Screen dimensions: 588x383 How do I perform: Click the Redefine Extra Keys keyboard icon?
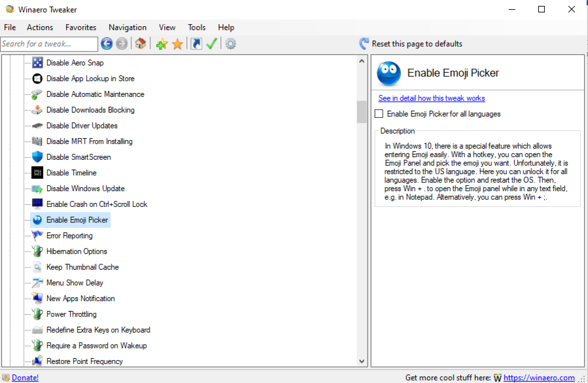pyautogui.click(x=37, y=330)
